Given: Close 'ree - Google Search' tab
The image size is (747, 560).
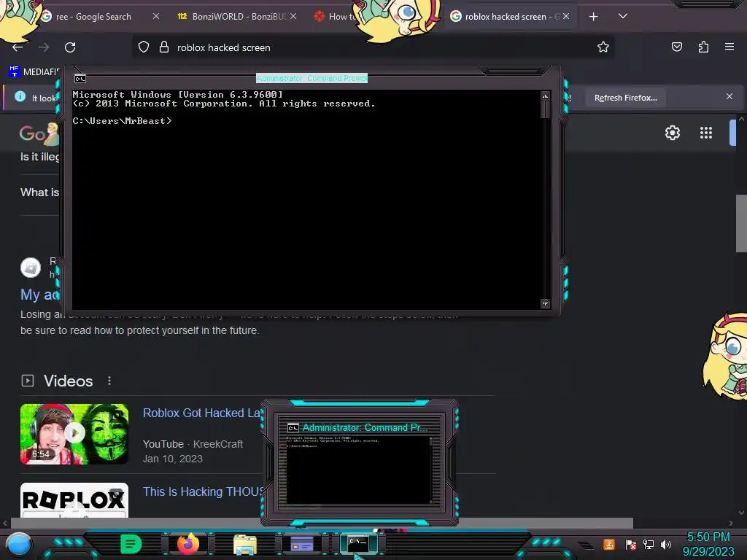Looking at the screenshot, I should pos(156,16).
